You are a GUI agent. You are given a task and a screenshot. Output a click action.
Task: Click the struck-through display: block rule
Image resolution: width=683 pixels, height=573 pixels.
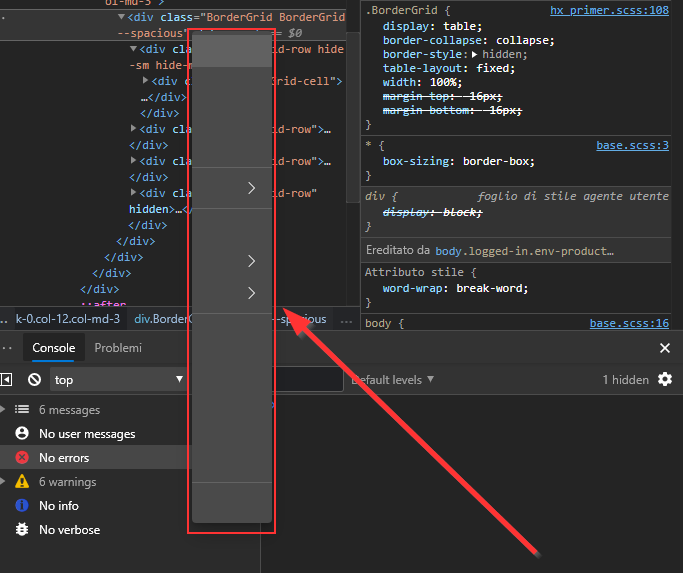432,212
